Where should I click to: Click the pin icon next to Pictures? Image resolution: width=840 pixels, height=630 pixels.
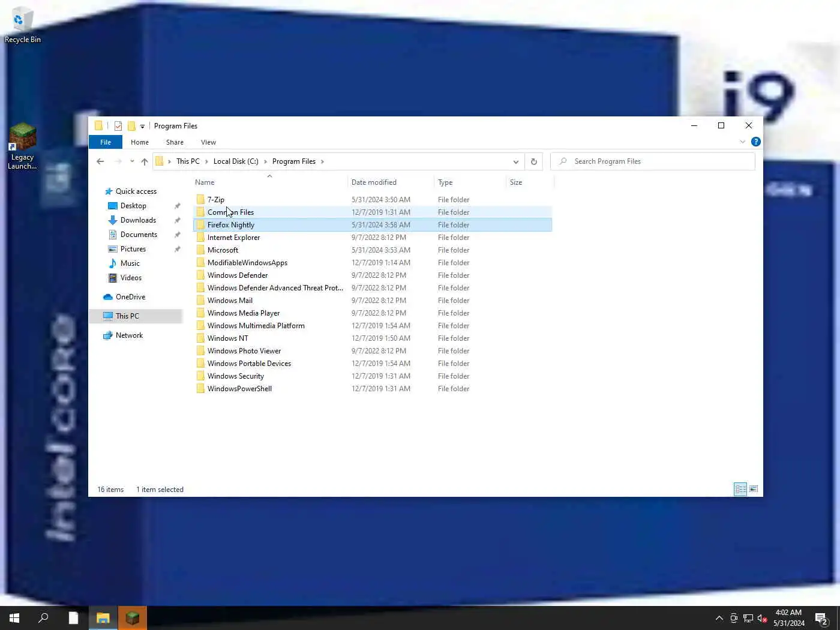[x=177, y=249]
